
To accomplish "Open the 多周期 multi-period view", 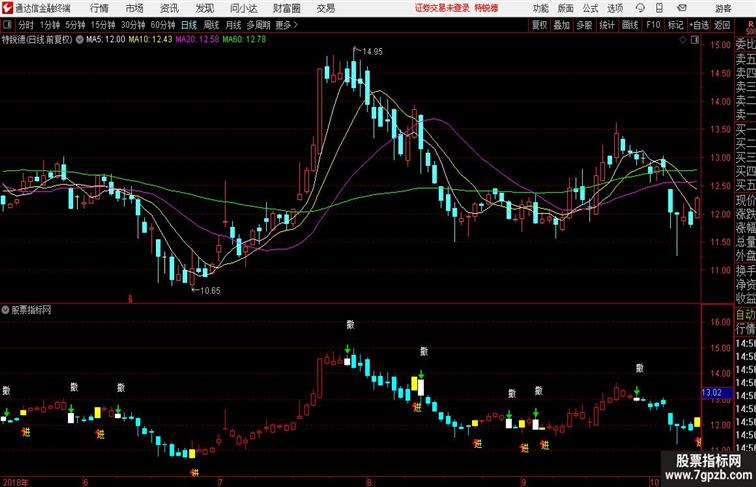I will pyautogui.click(x=258, y=25).
